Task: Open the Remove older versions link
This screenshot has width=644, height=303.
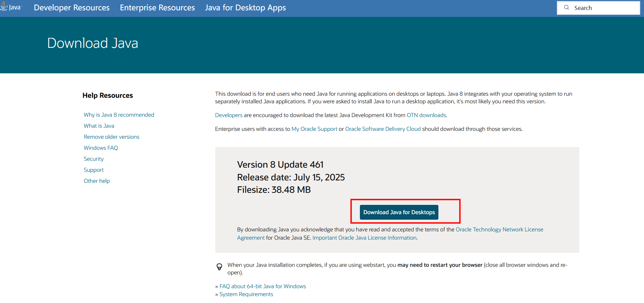Action: click(112, 137)
